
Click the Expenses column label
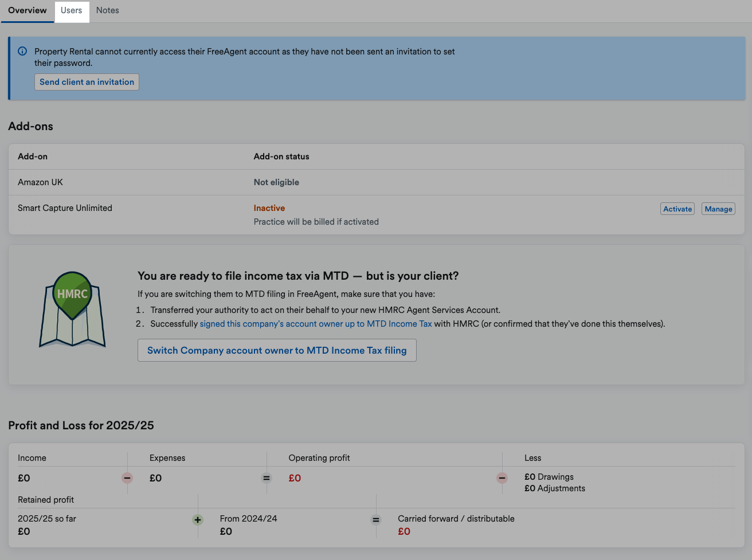tap(167, 458)
